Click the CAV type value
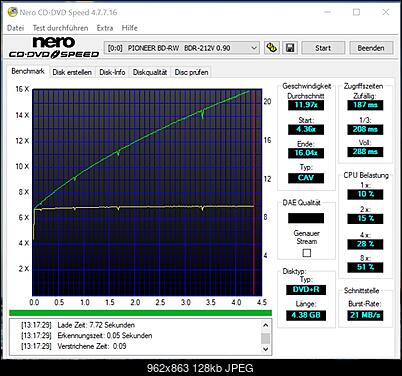This screenshot has width=402, height=376. (306, 178)
